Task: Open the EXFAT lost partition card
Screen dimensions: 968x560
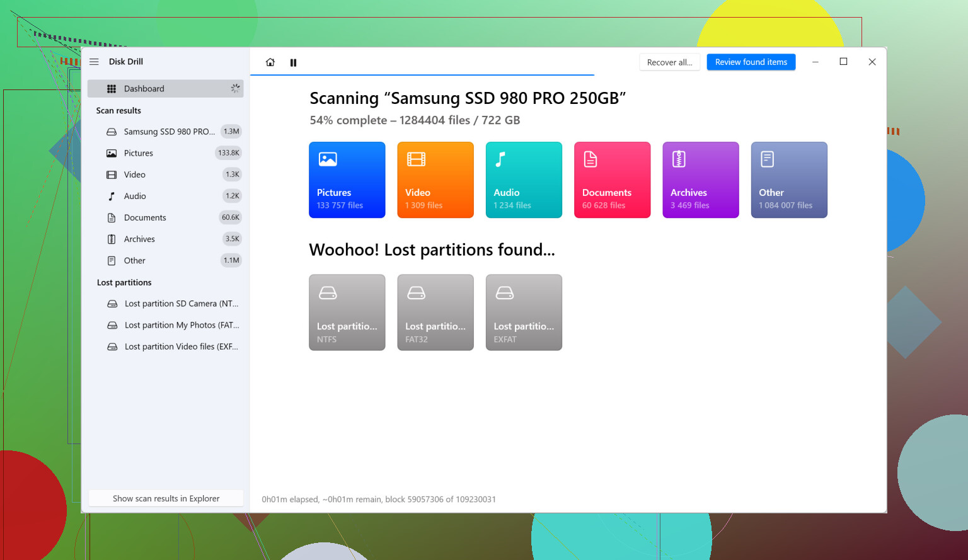Action: 524,312
